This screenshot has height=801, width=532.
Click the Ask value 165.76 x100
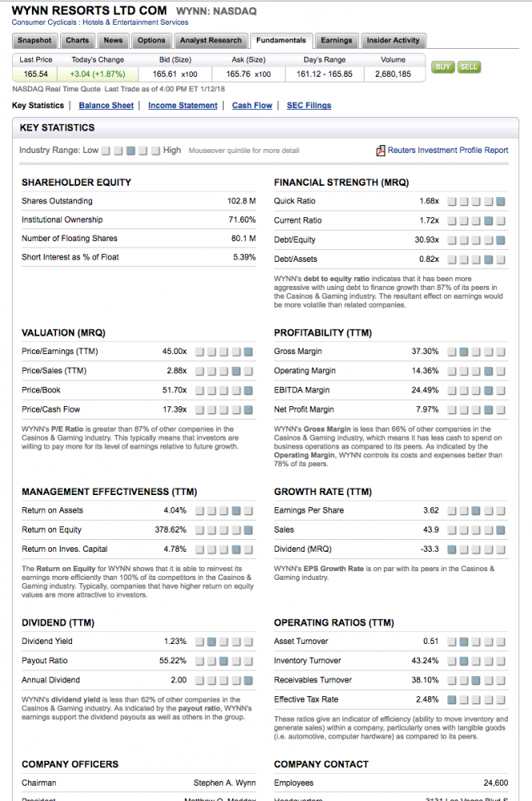click(x=248, y=74)
